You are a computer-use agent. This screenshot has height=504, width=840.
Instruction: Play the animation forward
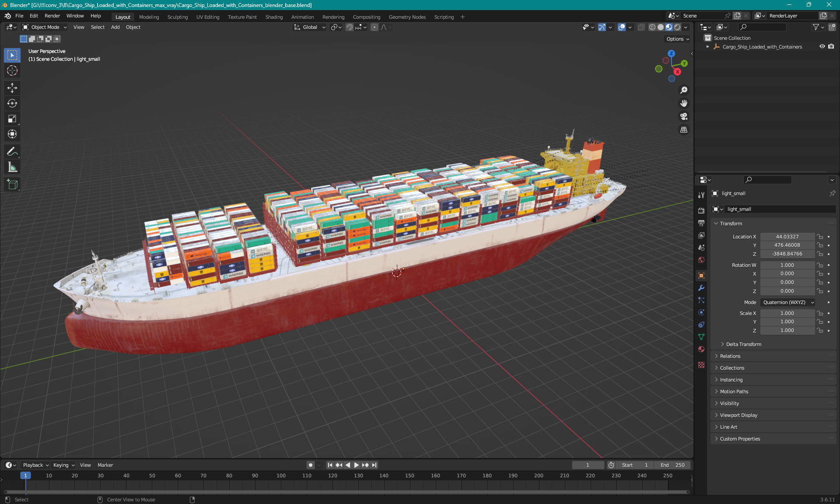coord(357,465)
